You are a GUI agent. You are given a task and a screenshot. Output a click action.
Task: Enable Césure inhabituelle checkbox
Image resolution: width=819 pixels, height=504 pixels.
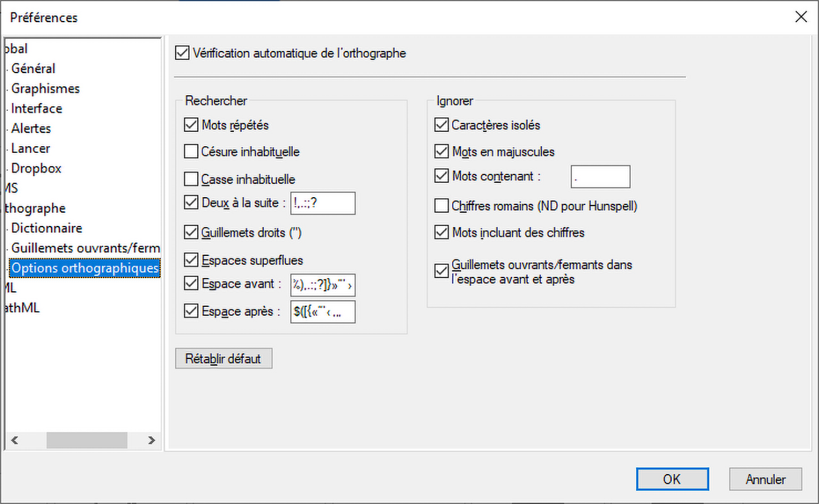click(x=191, y=152)
